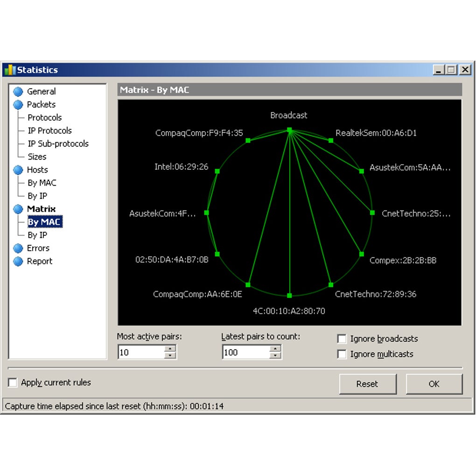Tick Apply current rules checkbox

click(13, 383)
